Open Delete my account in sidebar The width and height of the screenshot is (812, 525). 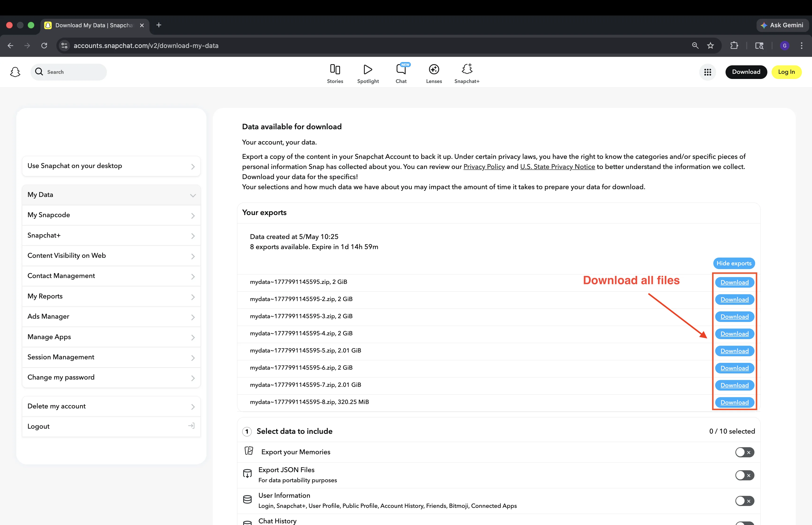pyautogui.click(x=111, y=406)
